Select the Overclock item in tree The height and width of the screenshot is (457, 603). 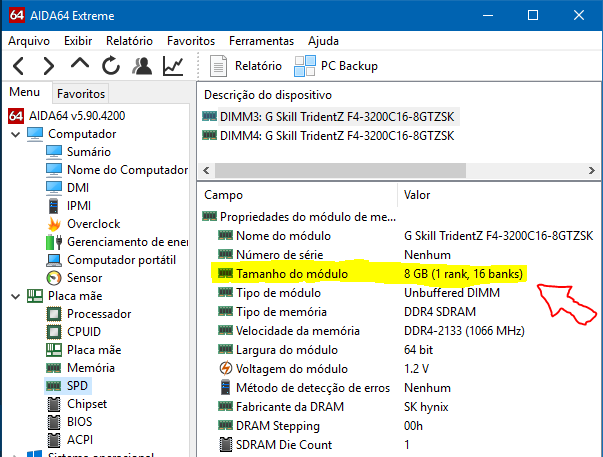pyautogui.click(x=93, y=223)
